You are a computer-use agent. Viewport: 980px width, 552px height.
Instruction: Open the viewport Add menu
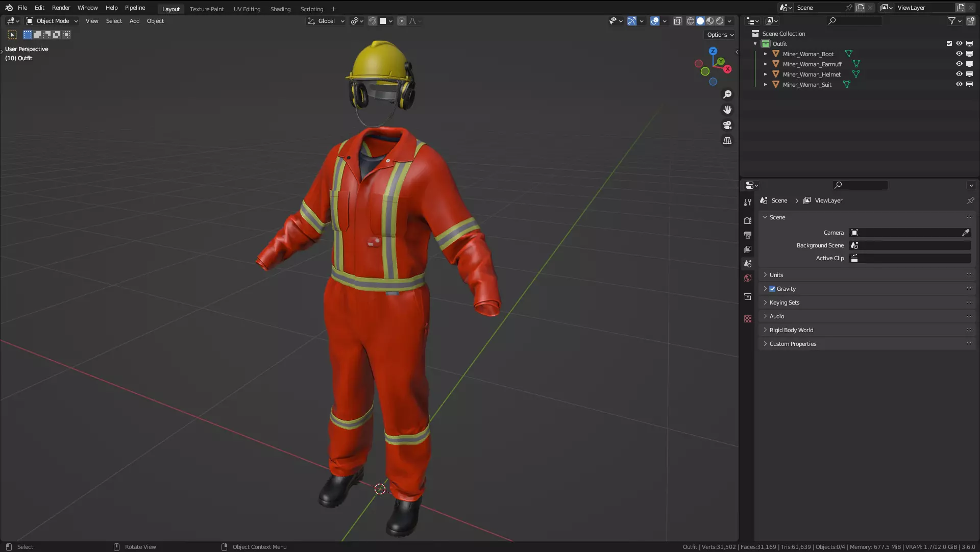(134, 21)
